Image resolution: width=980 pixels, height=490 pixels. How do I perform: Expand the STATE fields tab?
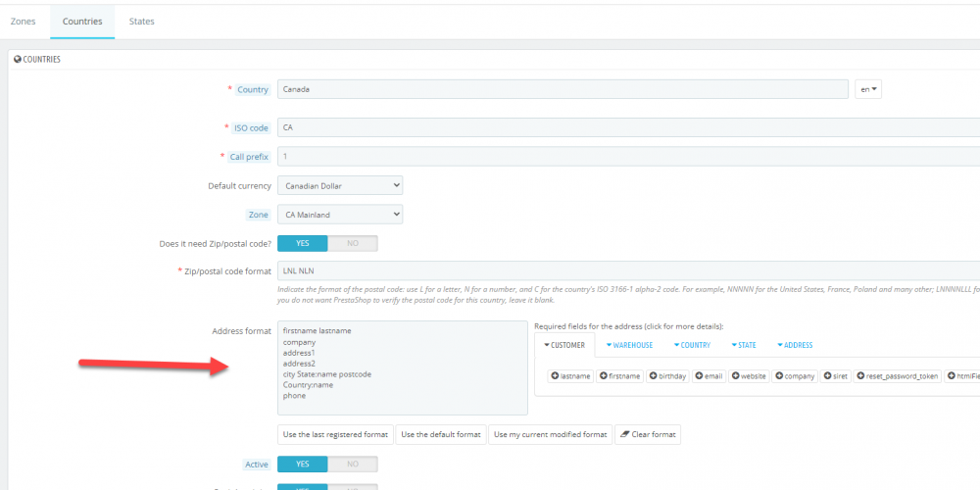point(744,345)
